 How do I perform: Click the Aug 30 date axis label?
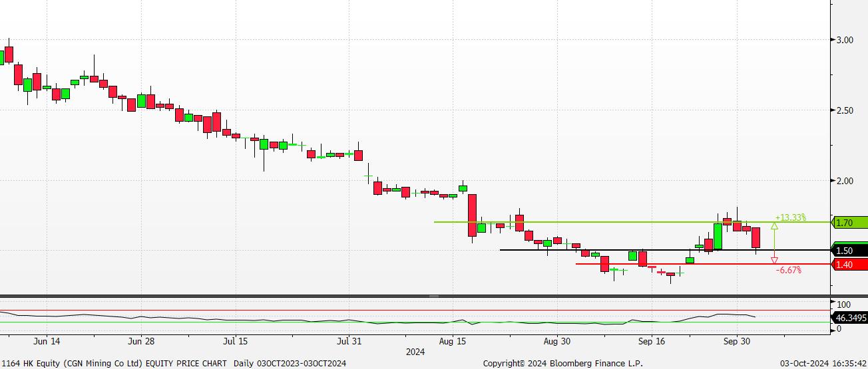pos(557,341)
